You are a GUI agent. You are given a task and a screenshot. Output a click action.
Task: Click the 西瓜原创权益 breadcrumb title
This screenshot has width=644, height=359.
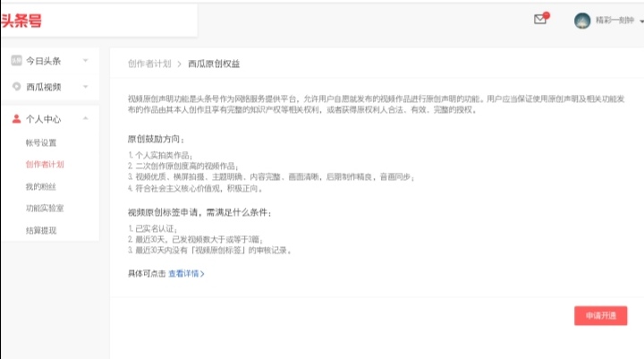tap(214, 64)
